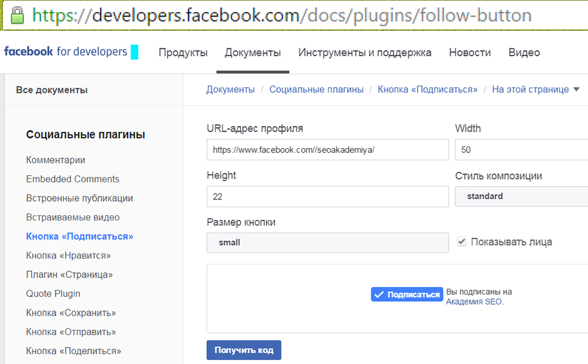
Task: Select the Документы tab
Action: click(253, 52)
